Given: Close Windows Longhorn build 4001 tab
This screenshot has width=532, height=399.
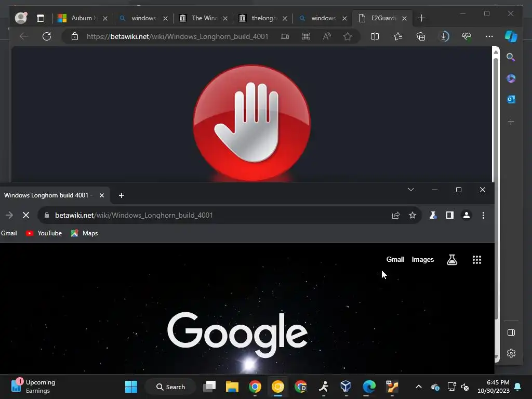Looking at the screenshot, I should 101,195.
